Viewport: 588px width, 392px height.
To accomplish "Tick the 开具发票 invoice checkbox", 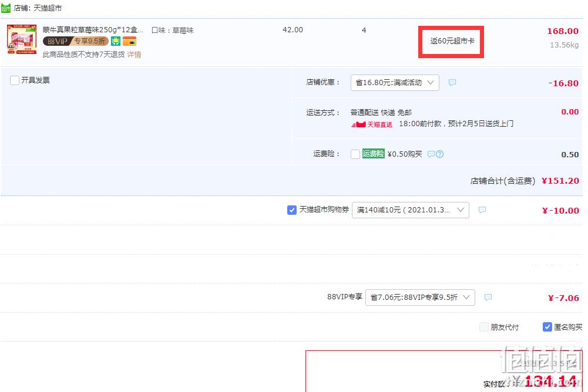I will click(x=15, y=80).
